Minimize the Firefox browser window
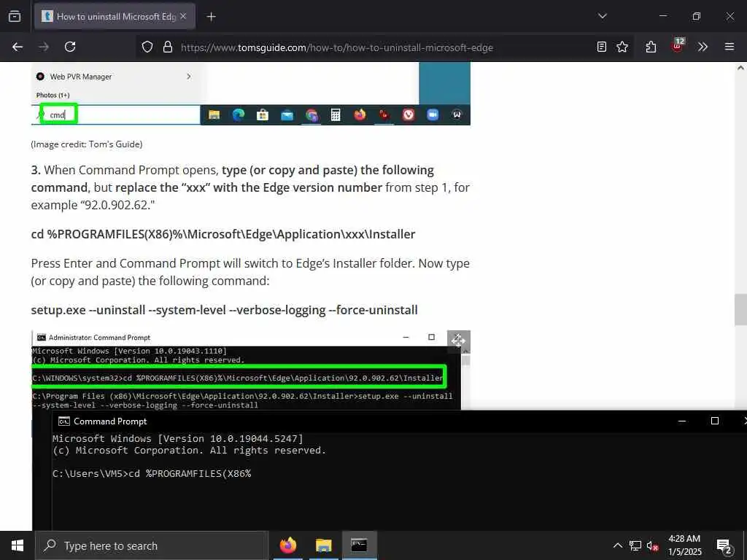This screenshot has width=747, height=560. [x=662, y=16]
